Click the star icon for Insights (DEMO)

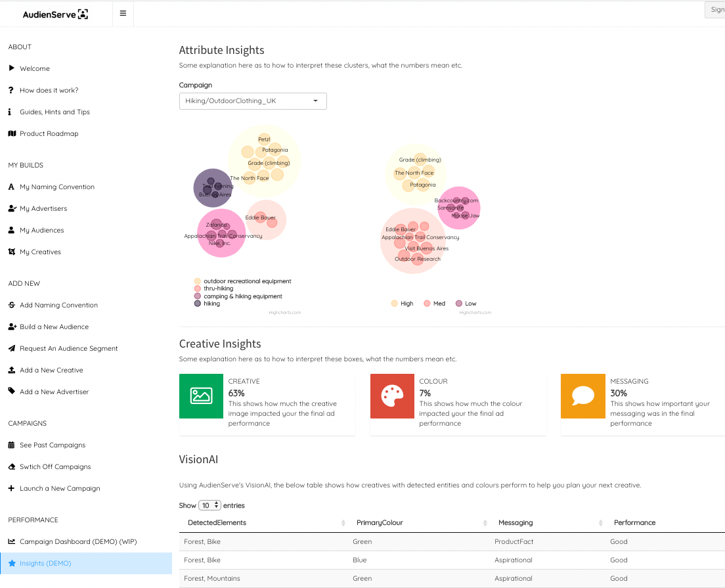pos(12,563)
